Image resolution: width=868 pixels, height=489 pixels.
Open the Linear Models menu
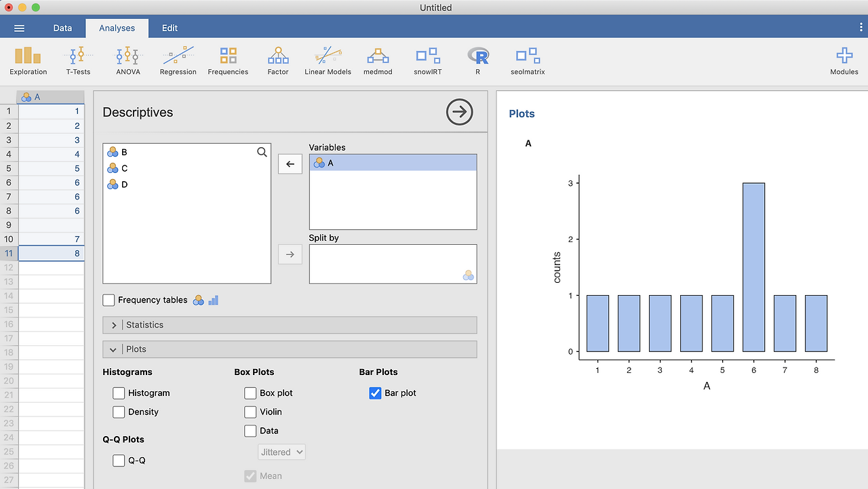pyautogui.click(x=328, y=61)
